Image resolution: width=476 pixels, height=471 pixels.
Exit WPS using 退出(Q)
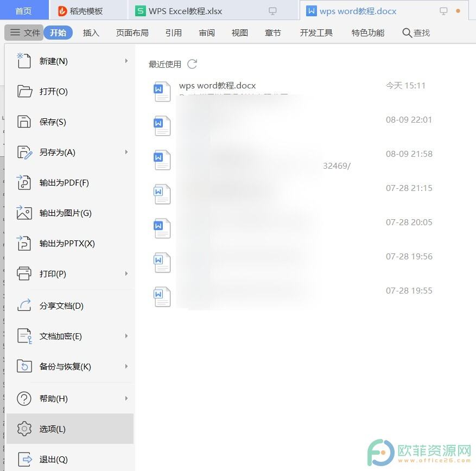pyautogui.click(x=52, y=459)
